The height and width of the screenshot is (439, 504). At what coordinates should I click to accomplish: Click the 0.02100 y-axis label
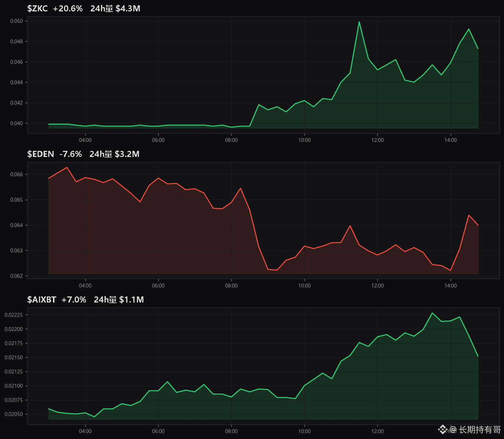coord(14,386)
